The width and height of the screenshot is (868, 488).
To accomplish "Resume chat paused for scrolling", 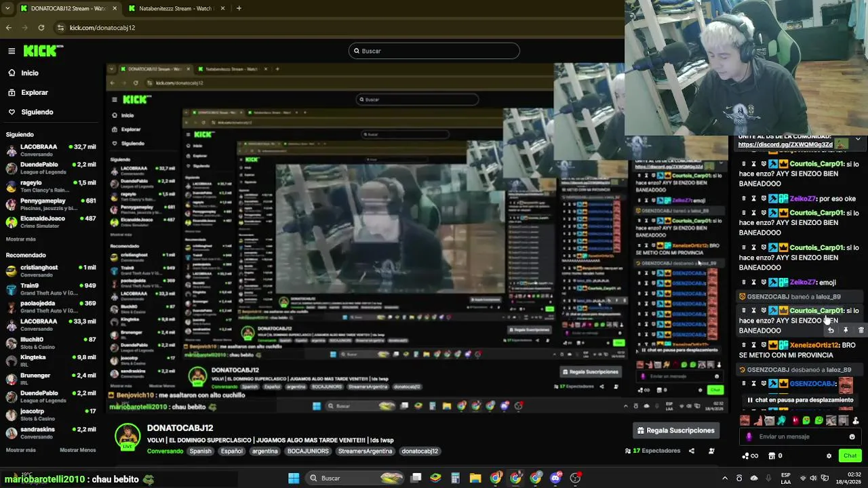I will 800,400.
